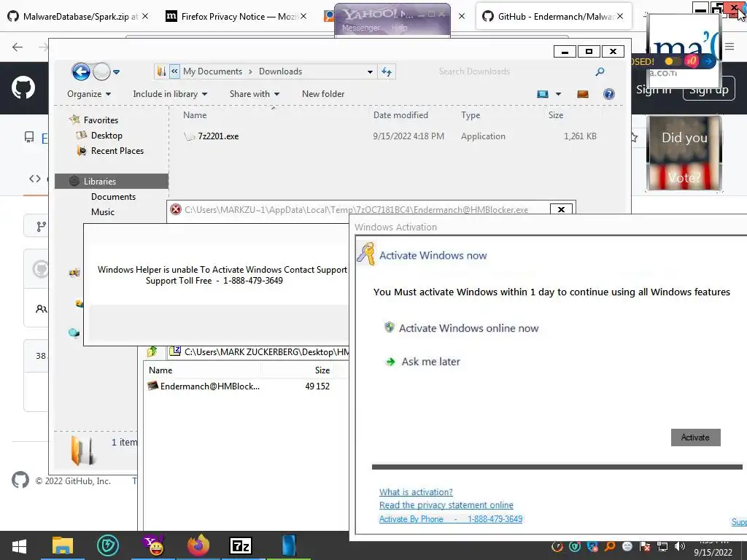Open Read the privacy statement online link
Image resolution: width=747 pixels, height=560 pixels.
(446, 505)
